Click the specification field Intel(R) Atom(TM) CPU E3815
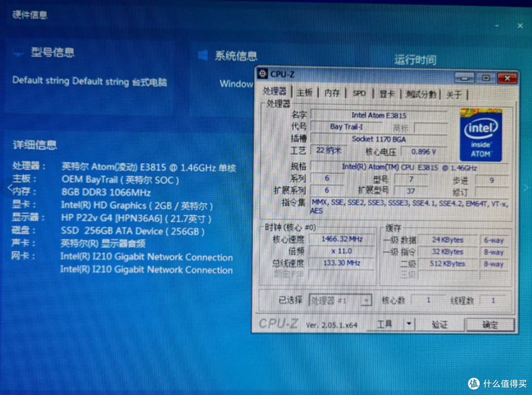This screenshot has height=395, width=532. tap(409, 167)
